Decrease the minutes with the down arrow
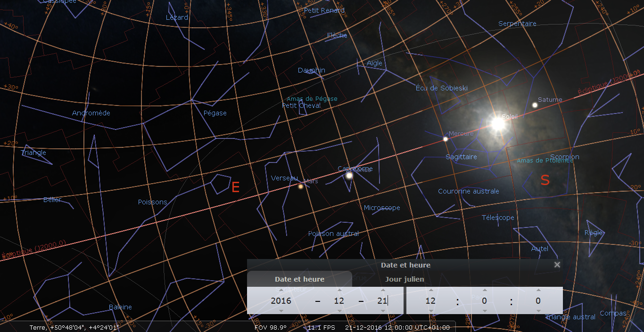Screen dimensions: 644x332 coord(484,311)
